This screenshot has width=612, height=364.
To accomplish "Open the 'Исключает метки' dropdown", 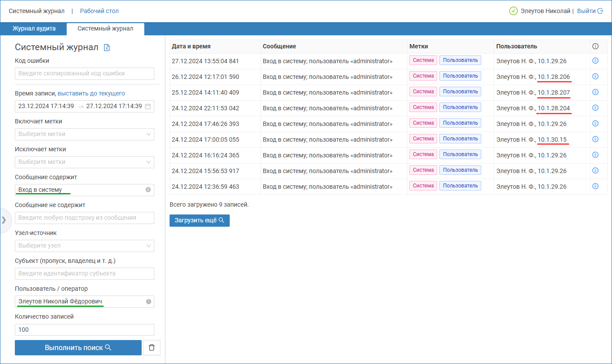I will [84, 162].
